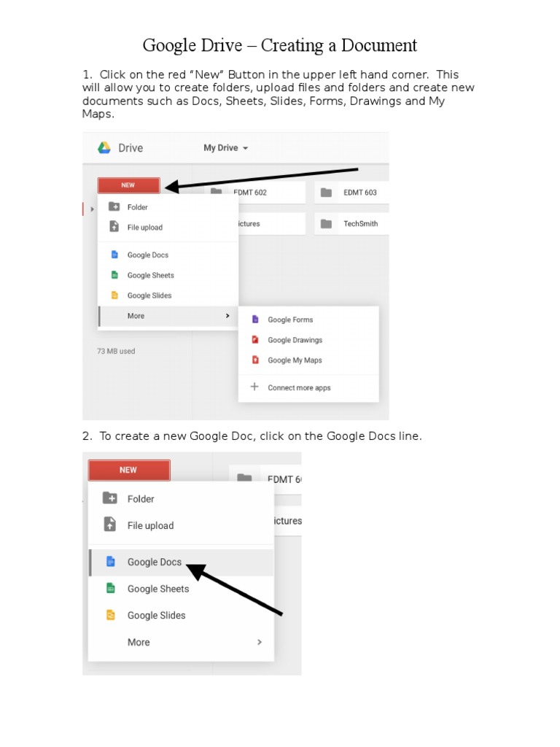Screen dimensions: 560x747
Task: Select File upload entry in lower New menu
Action: pos(181,525)
